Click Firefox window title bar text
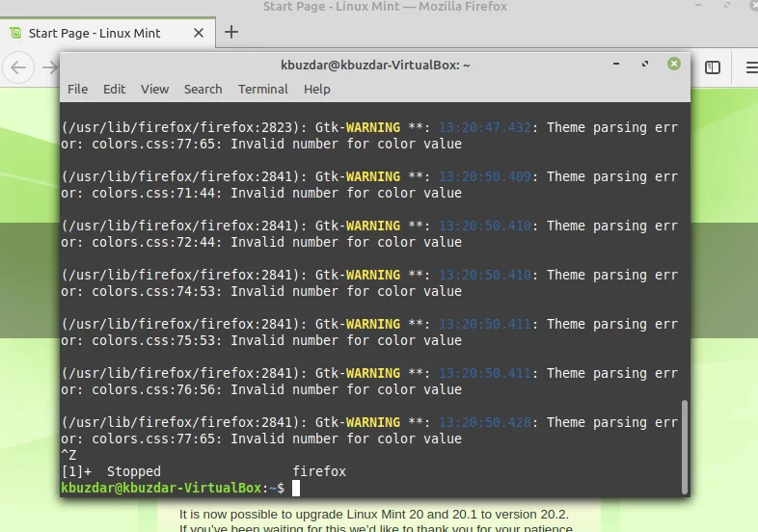The height and width of the screenshot is (532, 758). [x=386, y=7]
